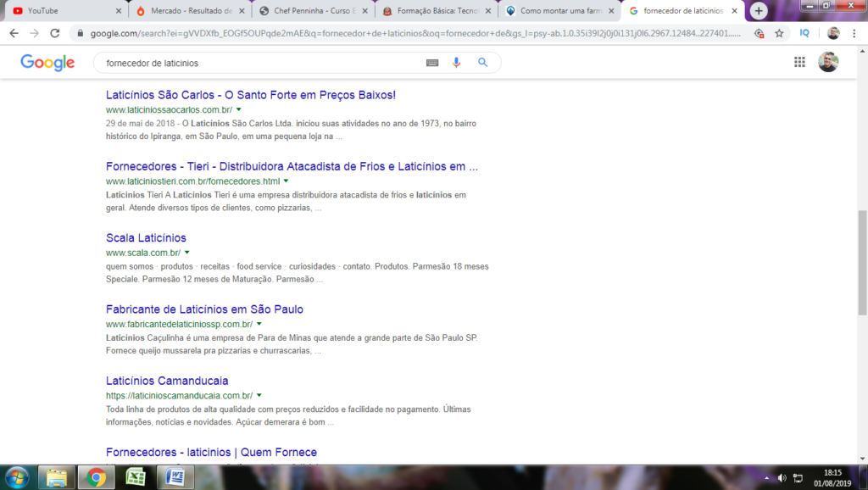Open File Explorer from the taskbar
Screen dimensions: 868x490
coord(57,477)
